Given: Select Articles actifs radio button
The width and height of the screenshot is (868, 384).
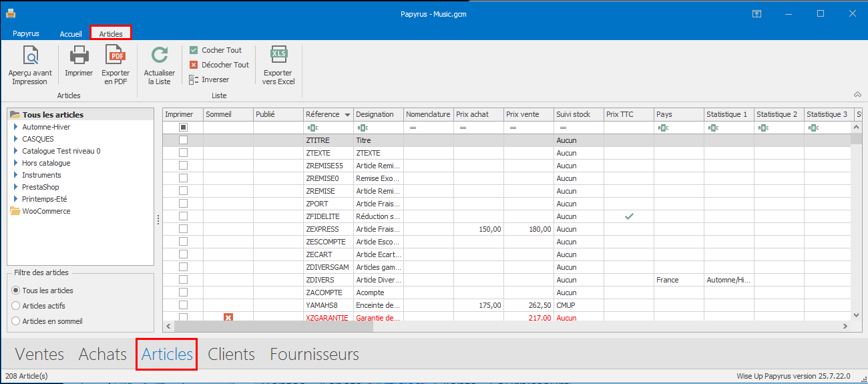Looking at the screenshot, I should pos(17,306).
